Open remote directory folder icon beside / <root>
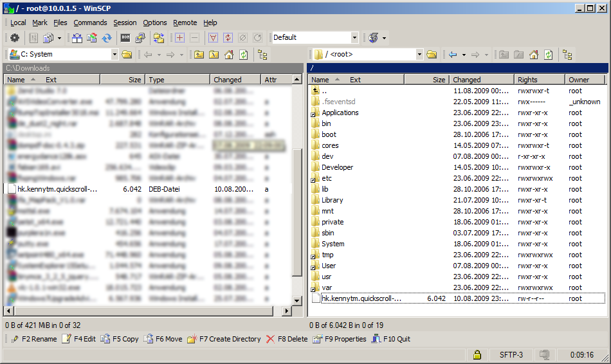This screenshot has height=364, width=611. [x=432, y=55]
